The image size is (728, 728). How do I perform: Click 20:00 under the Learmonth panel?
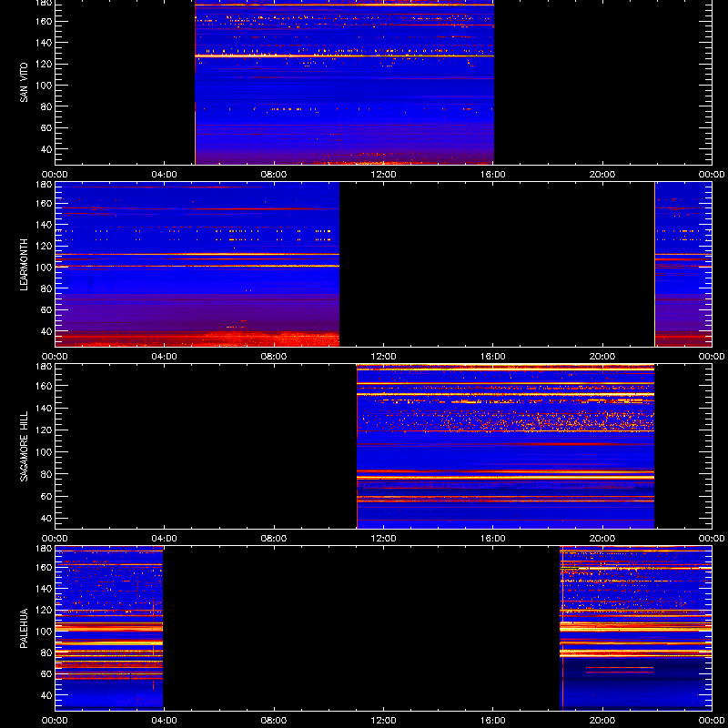pyautogui.click(x=602, y=357)
